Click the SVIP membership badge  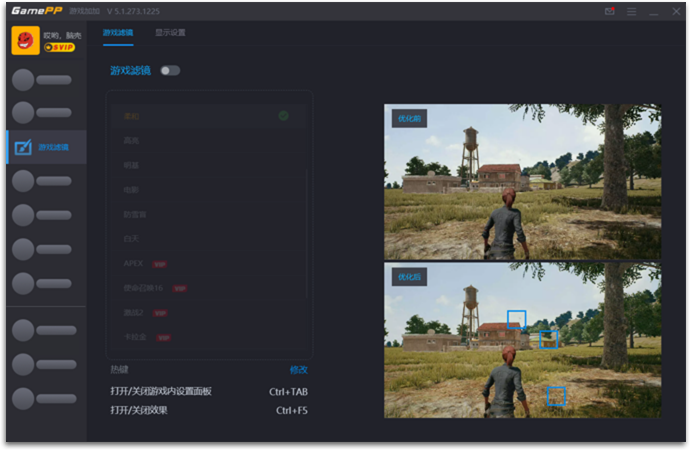[x=59, y=47]
